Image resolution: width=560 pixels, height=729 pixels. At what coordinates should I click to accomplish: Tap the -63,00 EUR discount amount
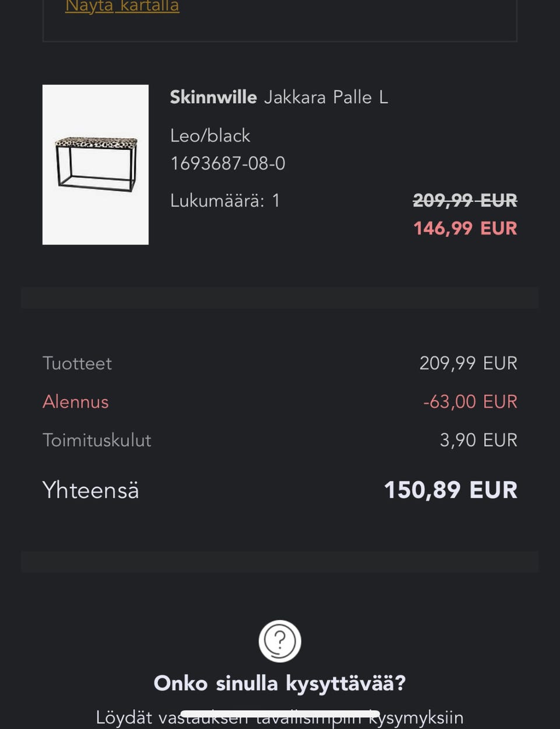[x=470, y=402]
